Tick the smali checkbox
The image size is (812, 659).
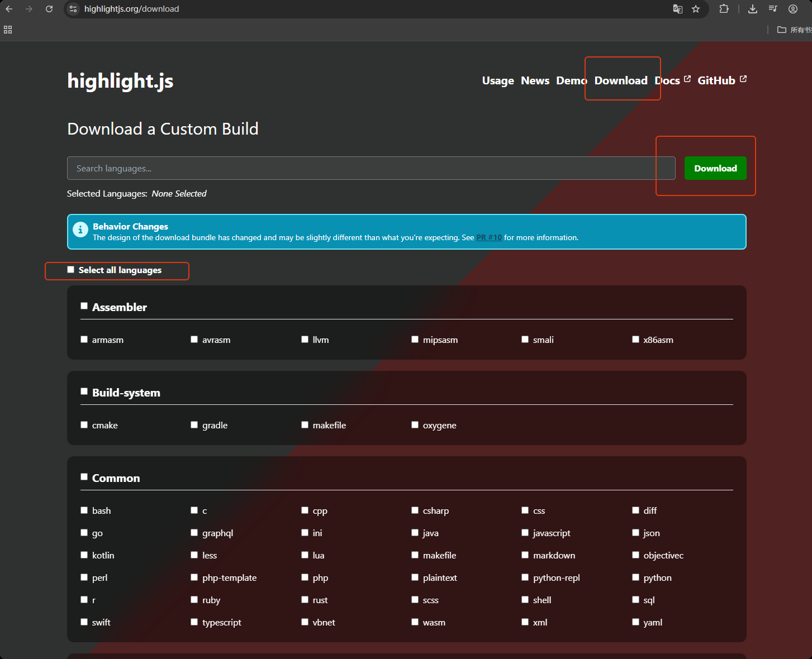point(525,340)
